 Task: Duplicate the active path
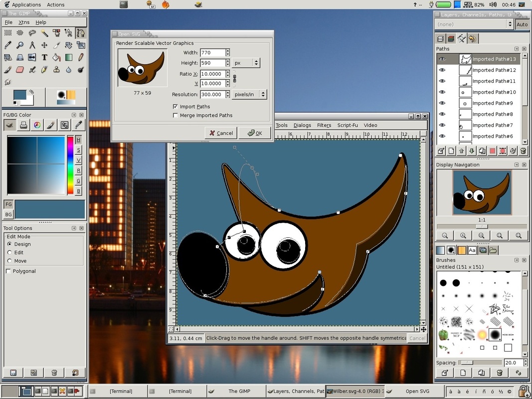pyautogui.click(x=482, y=150)
